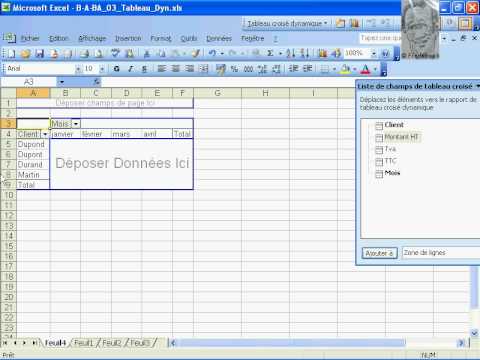Screen dimensions: 480x360
Task: Open the Mois field dropdown in pivot table
Action: click(76, 124)
